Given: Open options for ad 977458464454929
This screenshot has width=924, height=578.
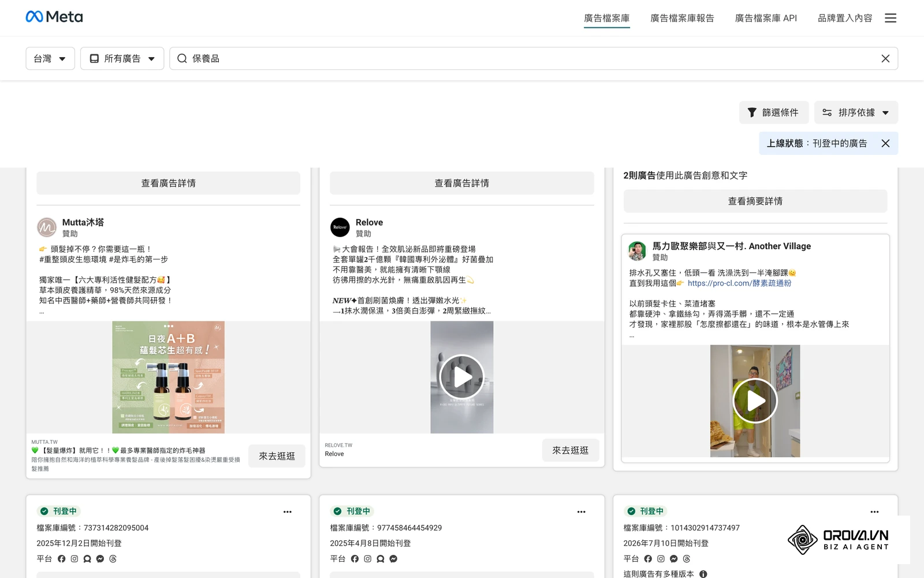Looking at the screenshot, I should [x=581, y=512].
